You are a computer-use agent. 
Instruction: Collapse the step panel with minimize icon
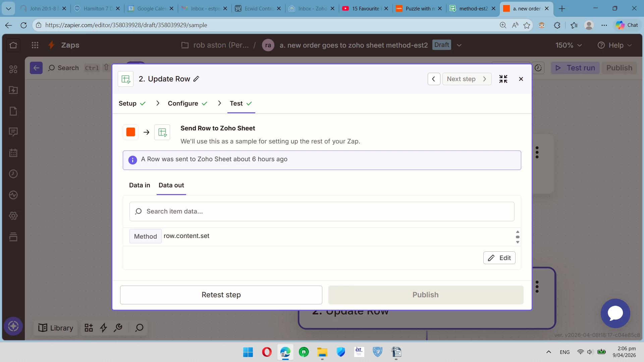point(503,79)
